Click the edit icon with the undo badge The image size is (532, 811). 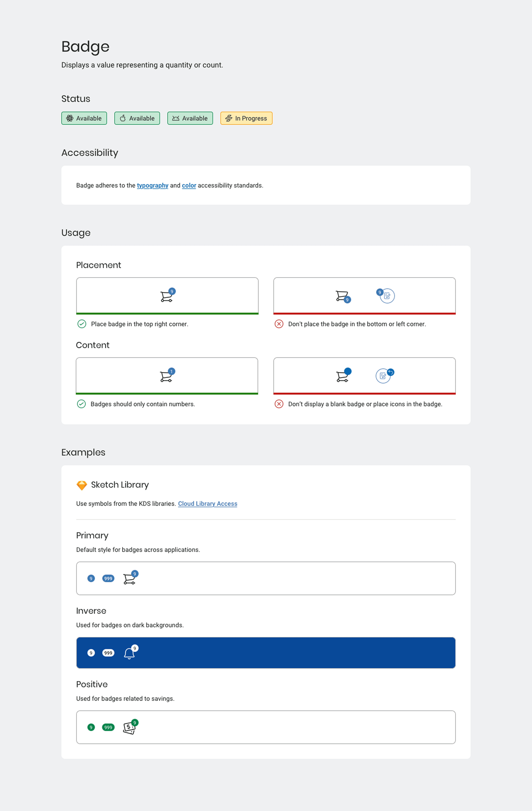(383, 376)
